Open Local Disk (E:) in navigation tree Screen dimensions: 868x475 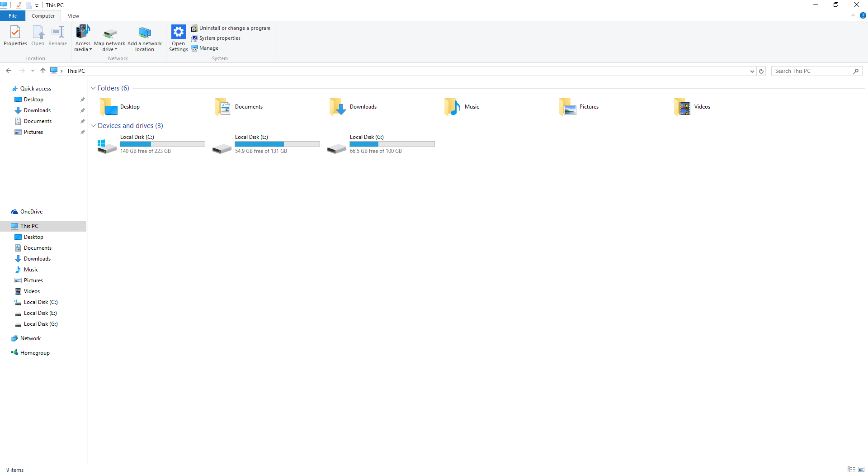click(x=40, y=313)
